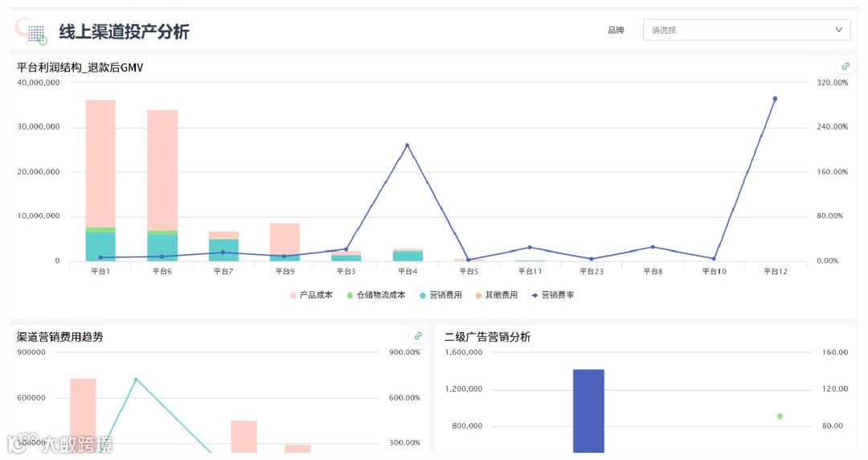This screenshot has width=868, height=460.
Task: Click the 平台9 axis label
Action: pos(285,271)
